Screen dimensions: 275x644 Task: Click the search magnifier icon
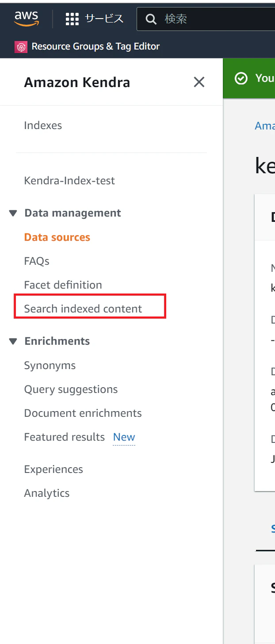(x=151, y=19)
